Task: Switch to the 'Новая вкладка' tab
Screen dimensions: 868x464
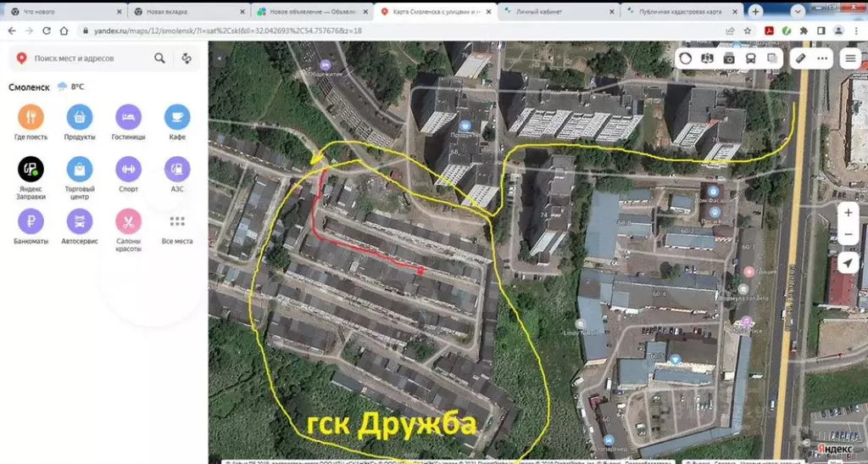Action: coord(188,12)
